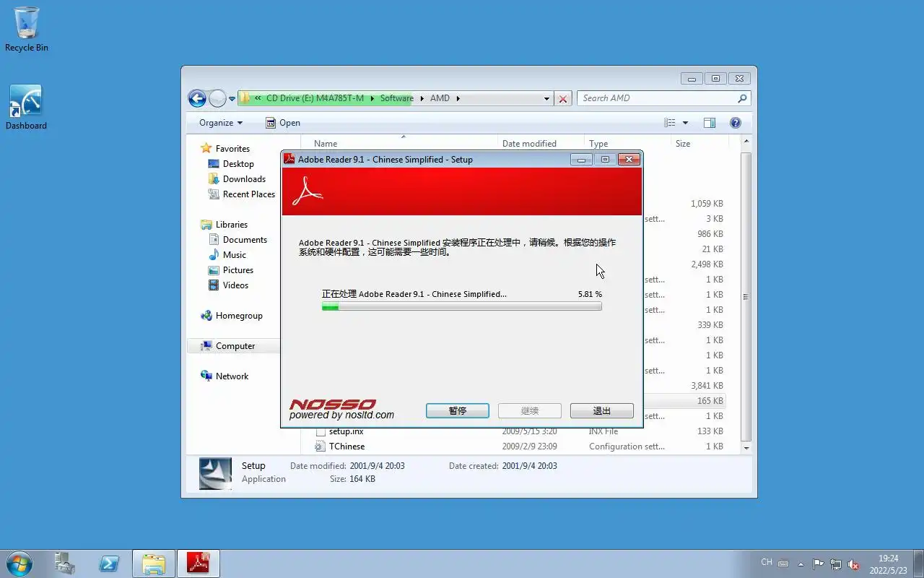
Task: Open the Windows Start button
Action: click(19, 564)
